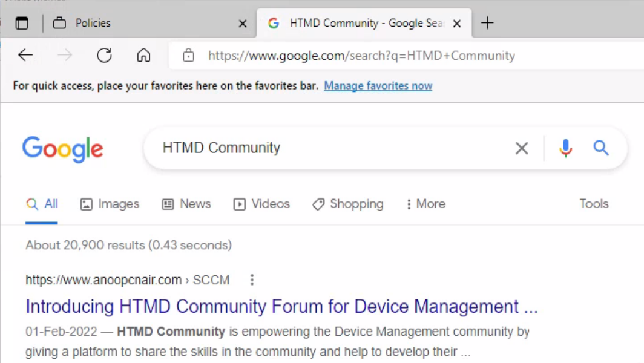Viewport: 644px width, 363px height.
Task: Click the browser back arrow
Action: pyautogui.click(x=25, y=56)
